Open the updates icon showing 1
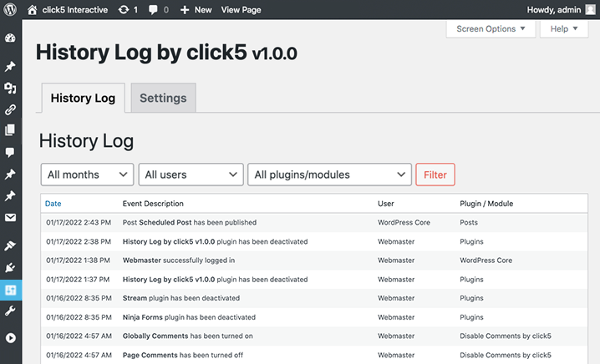This screenshot has height=364, width=600. 128,9
